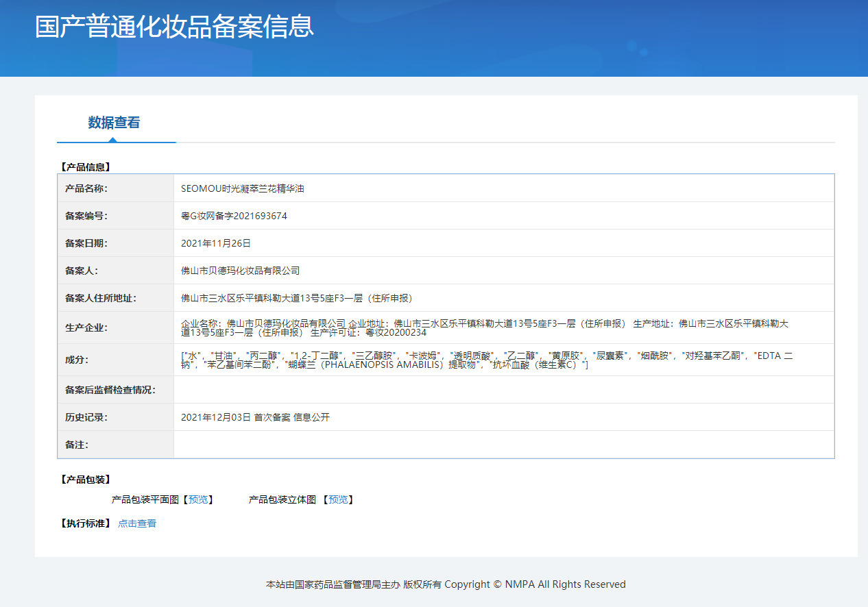Click the history entry 2021年12月03日 首次备案
The image size is (868, 607).
[x=255, y=417]
